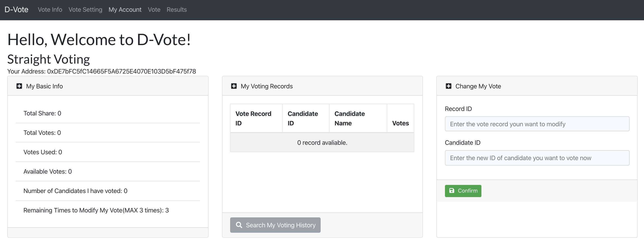The image size is (644, 244).
Task: Open the Results page
Action: click(177, 9)
